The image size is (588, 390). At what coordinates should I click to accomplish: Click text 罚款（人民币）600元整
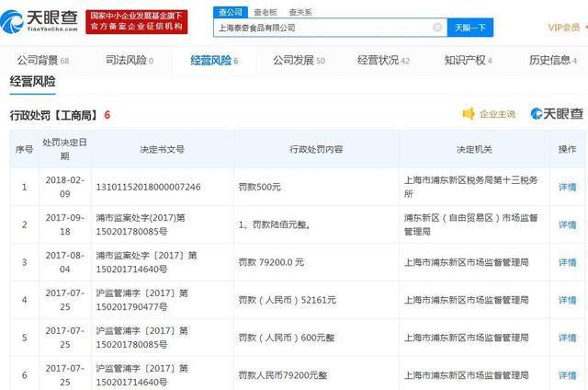[287, 338]
